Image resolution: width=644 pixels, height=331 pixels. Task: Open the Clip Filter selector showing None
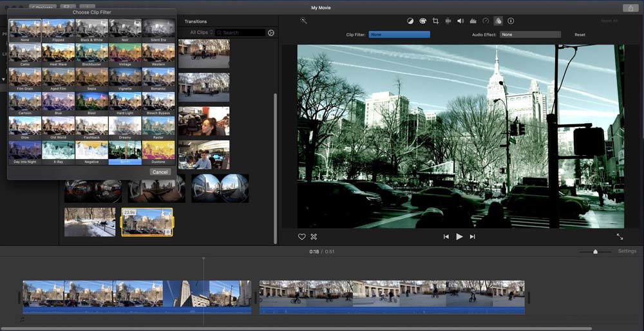pos(399,35)
